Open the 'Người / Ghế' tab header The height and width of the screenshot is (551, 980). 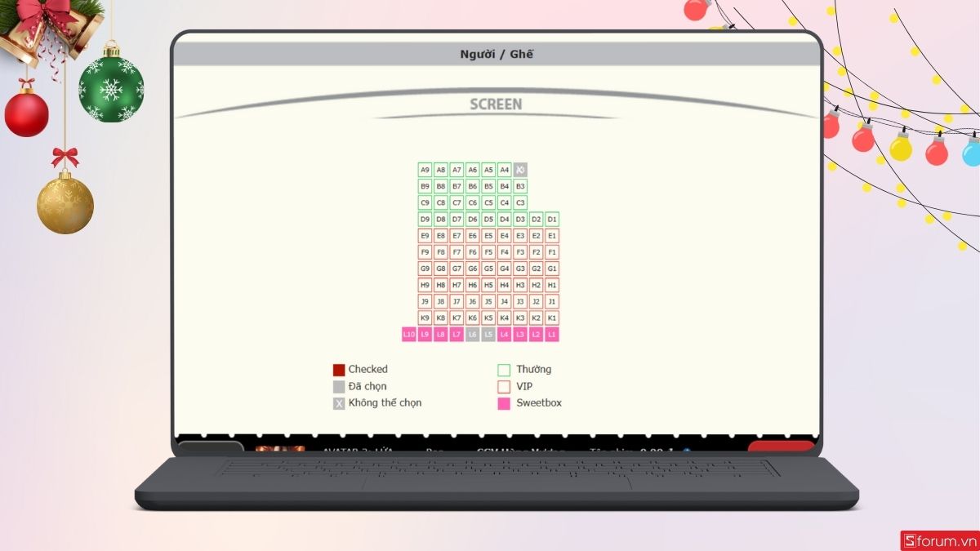pos(497,55)
